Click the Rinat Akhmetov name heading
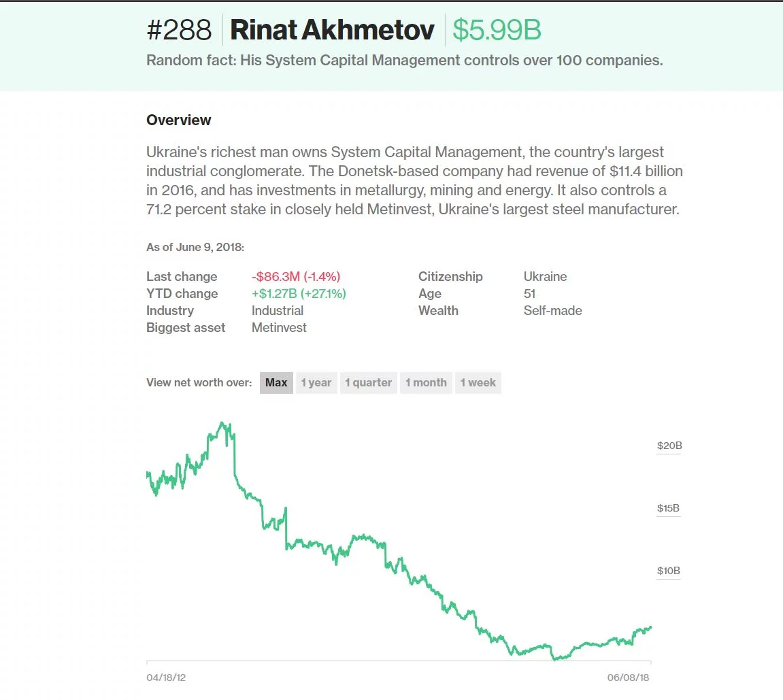Viewport: 783px width, 700px height. tap(332, 30)
